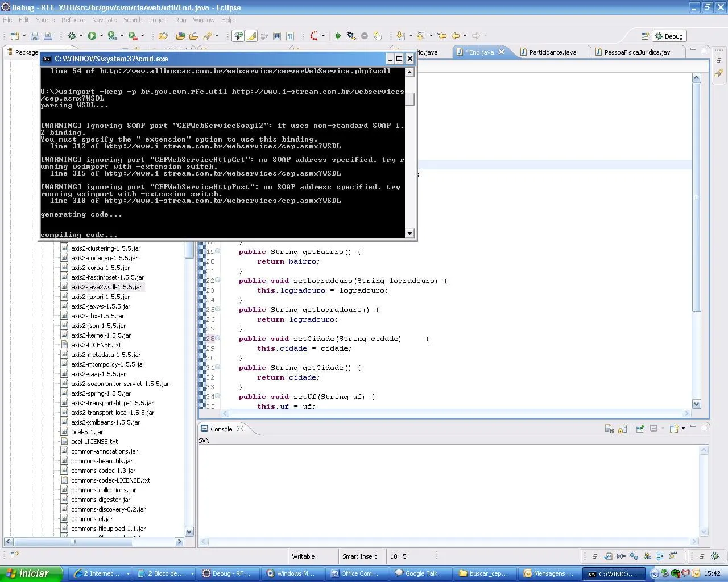Toggle Mark Occurrences highlighter button

tap(251, 36)
